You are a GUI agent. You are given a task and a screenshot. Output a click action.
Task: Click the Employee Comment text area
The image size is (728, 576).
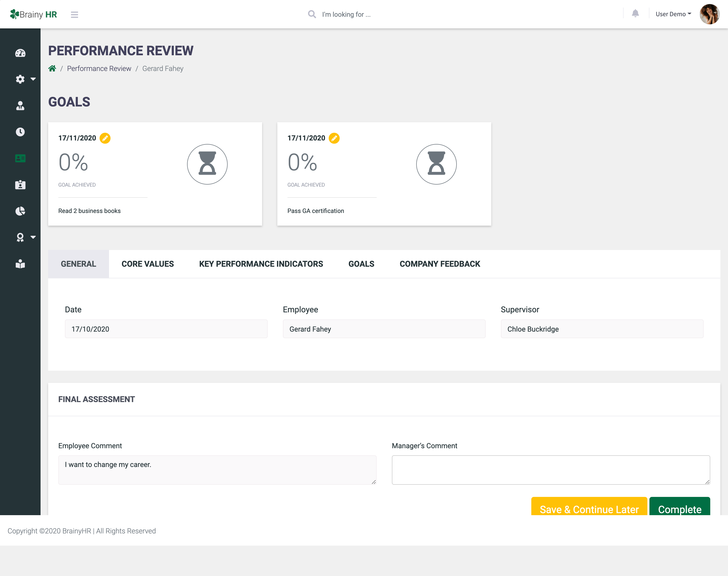(x=217, y=470)
